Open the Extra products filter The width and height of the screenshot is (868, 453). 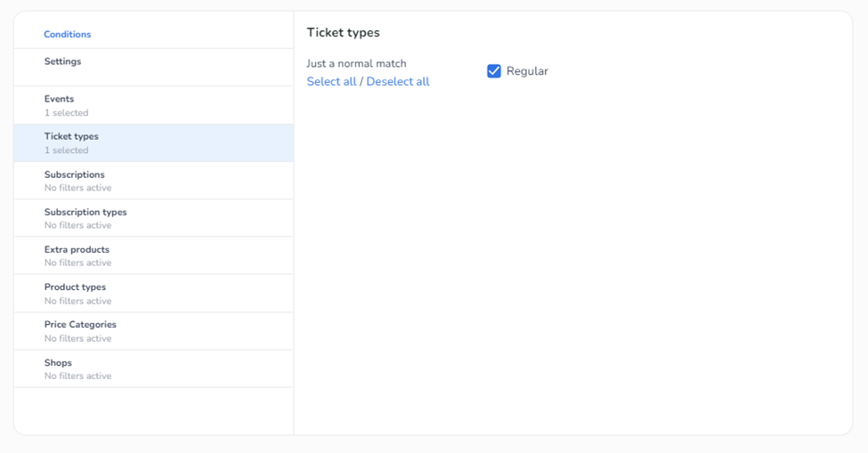[x=77, y=249]
